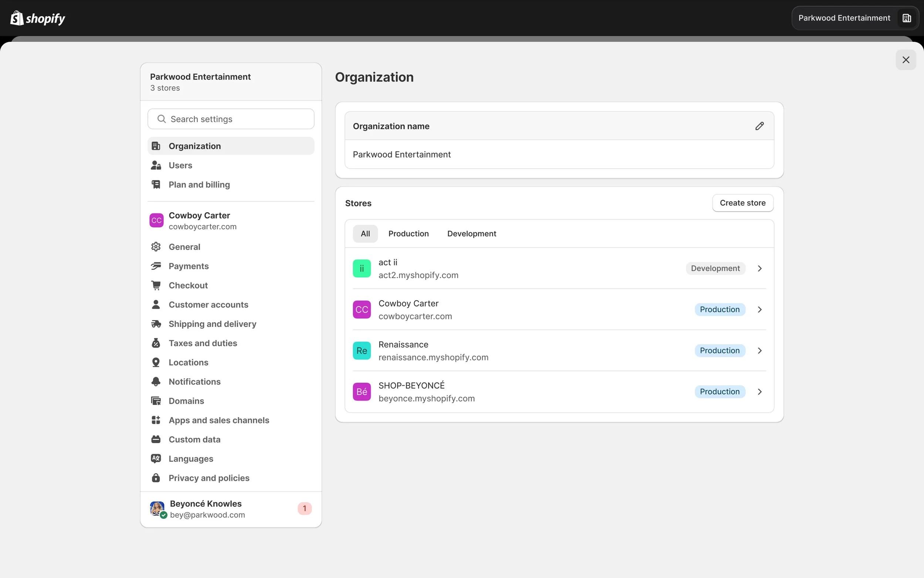The width and height of the screenshot is (924, 578).
Task: Open the Domains settings page
Action: pos(186,400)
